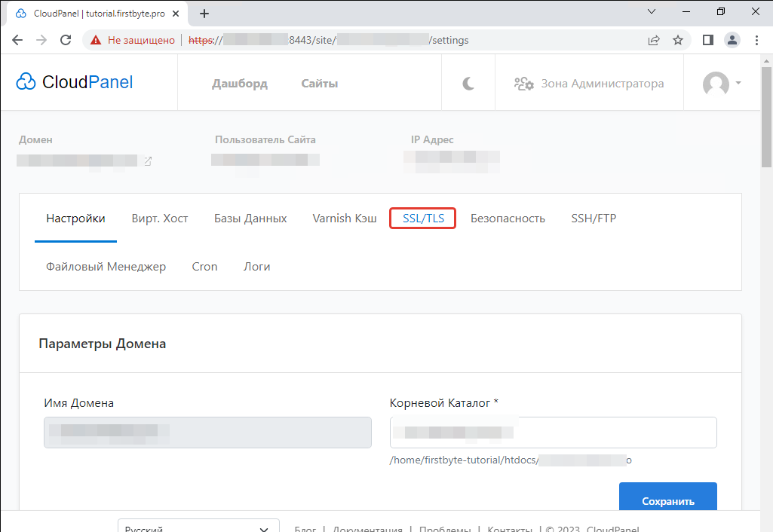Open the Zона Администратора admin icon

click(524, 84)
